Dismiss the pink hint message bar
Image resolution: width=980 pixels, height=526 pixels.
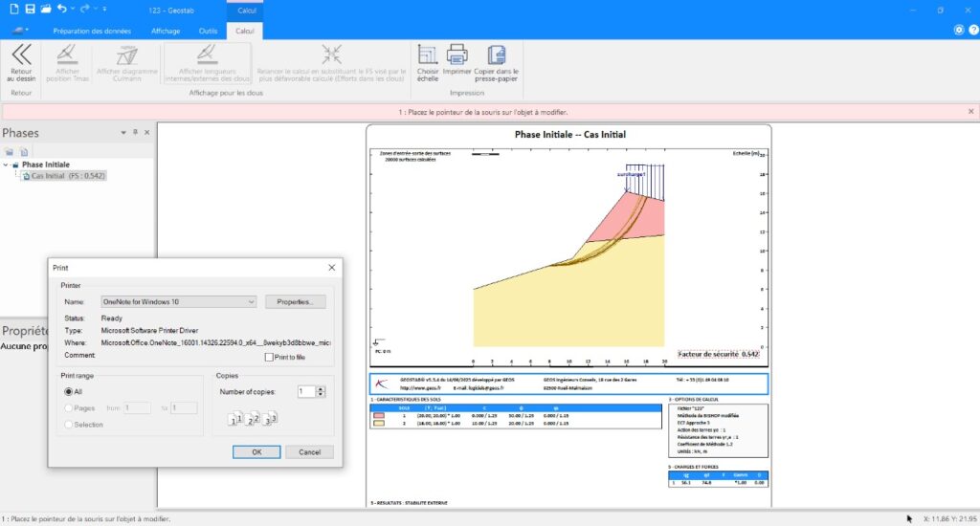(970, 111)
